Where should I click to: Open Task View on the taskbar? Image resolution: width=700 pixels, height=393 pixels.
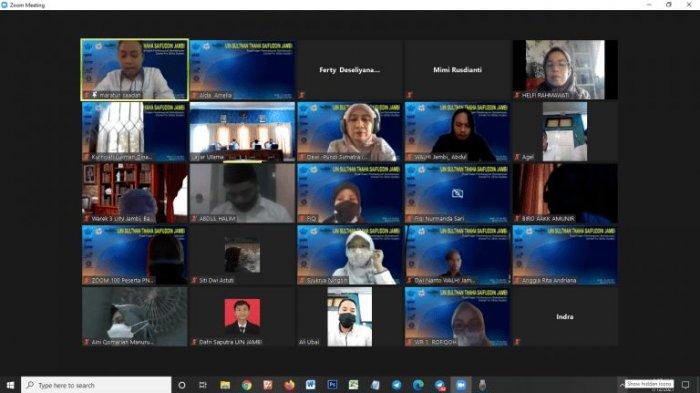[203, 385]
